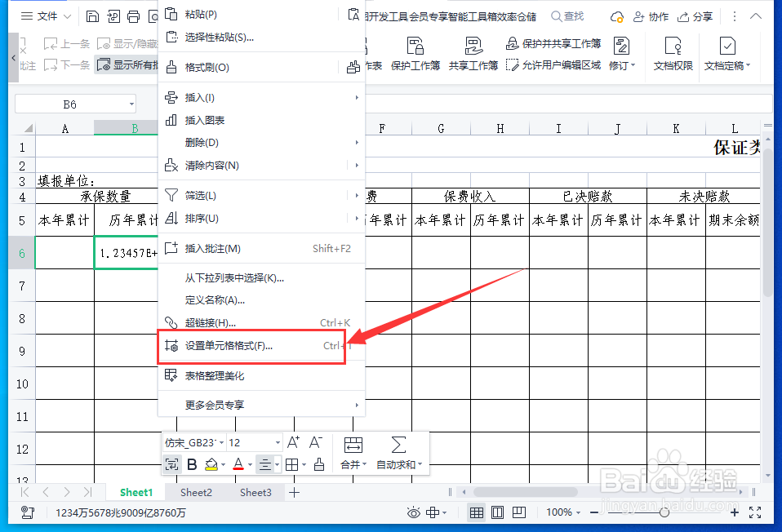Switch to the Sheet2 tab
Image resolution: width=782 pixels, height=532 pixels.
(x=196, y=492)
